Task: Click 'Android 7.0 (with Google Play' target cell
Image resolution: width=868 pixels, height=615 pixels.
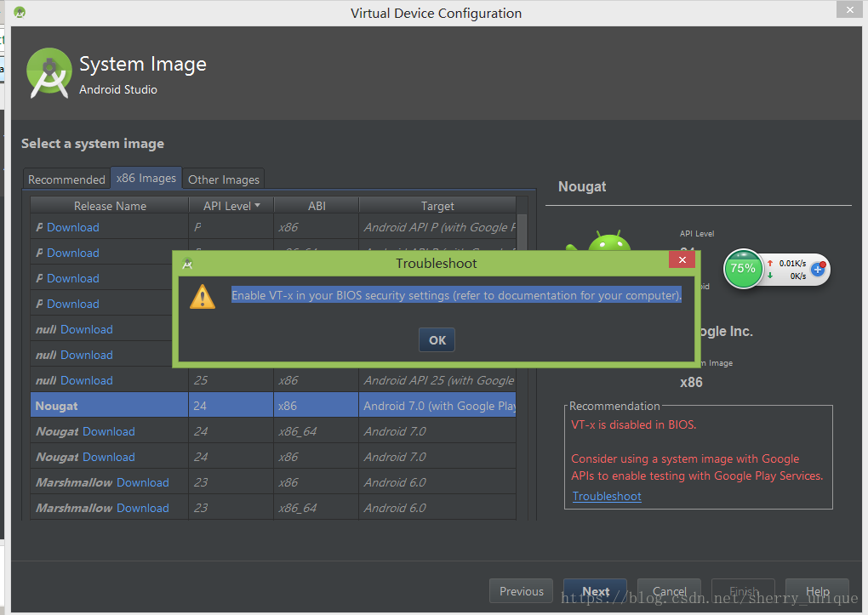Action: pyautogui.click(x=439, y=406)
